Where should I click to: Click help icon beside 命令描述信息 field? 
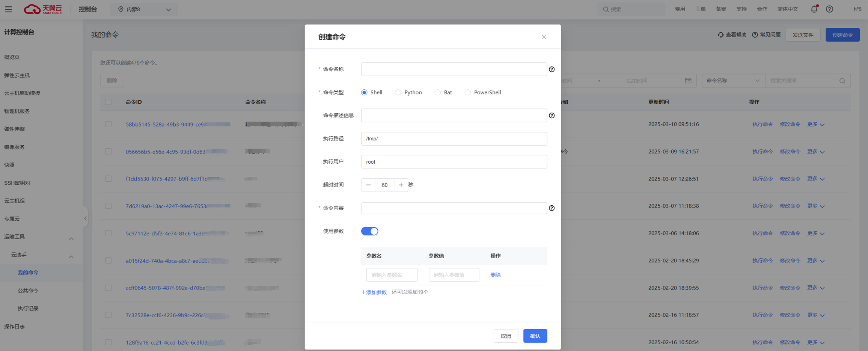[552, 115]
